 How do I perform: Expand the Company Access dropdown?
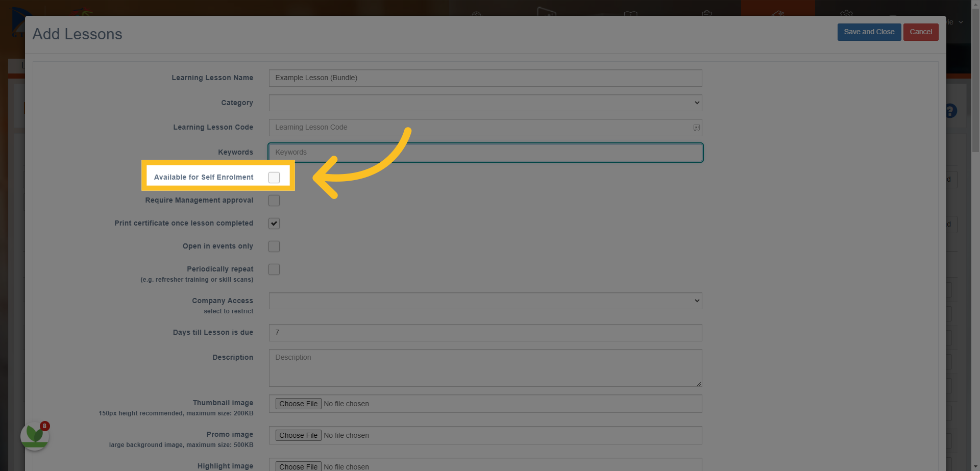coord(485,301)
